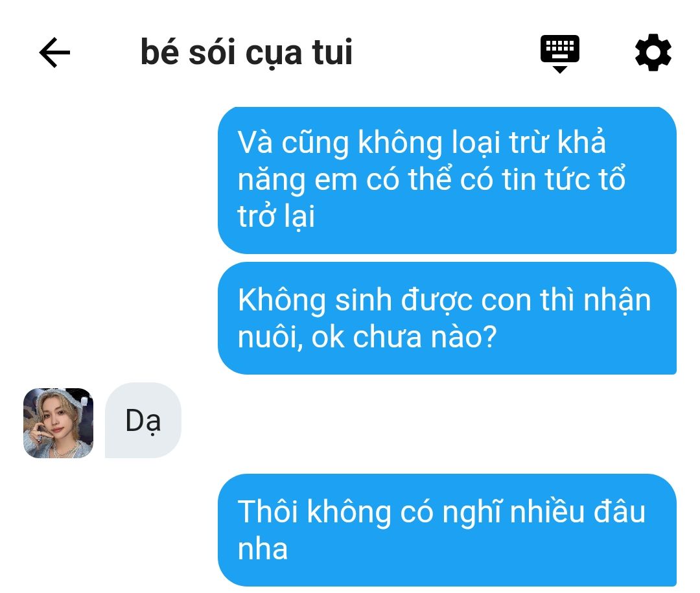Image resolution: width=700 pixels, height=593 pixels.
Task: Toggle the on-screen keyboard icon in header
Action: (x=560, y=54)
